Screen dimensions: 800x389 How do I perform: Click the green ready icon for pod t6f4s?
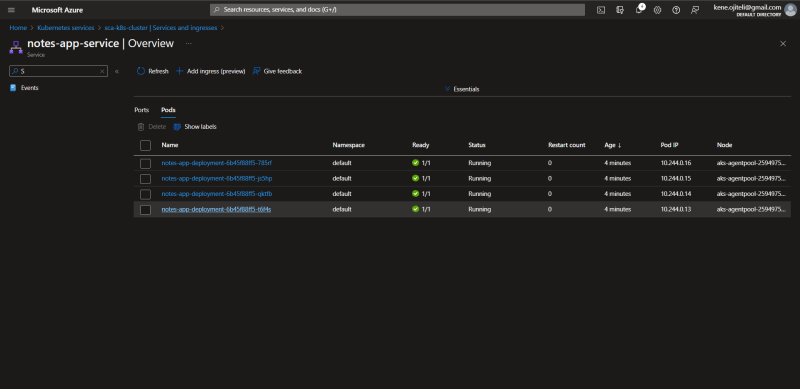click(415, 209)
